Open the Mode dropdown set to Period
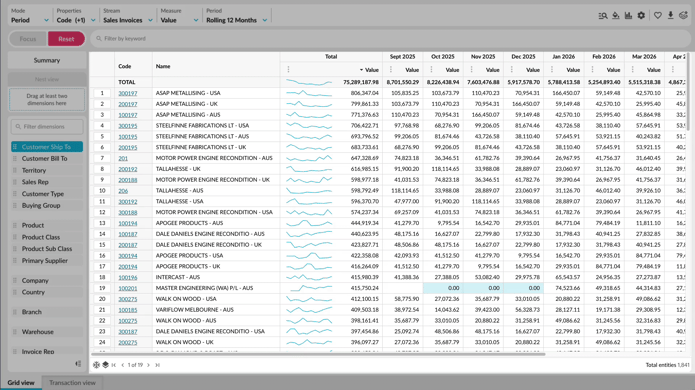Viewport: 695px width, 390px height. tap(29, 16)
